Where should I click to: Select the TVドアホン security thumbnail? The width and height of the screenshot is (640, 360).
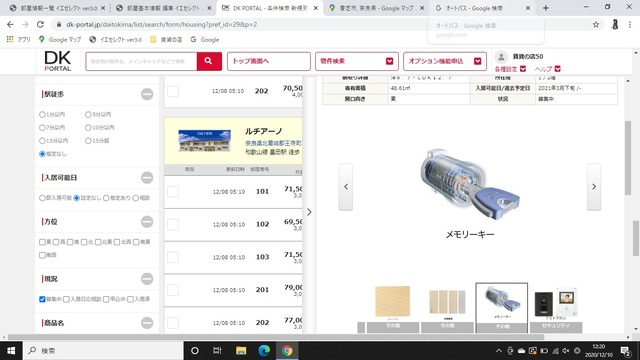coord(556,307)
